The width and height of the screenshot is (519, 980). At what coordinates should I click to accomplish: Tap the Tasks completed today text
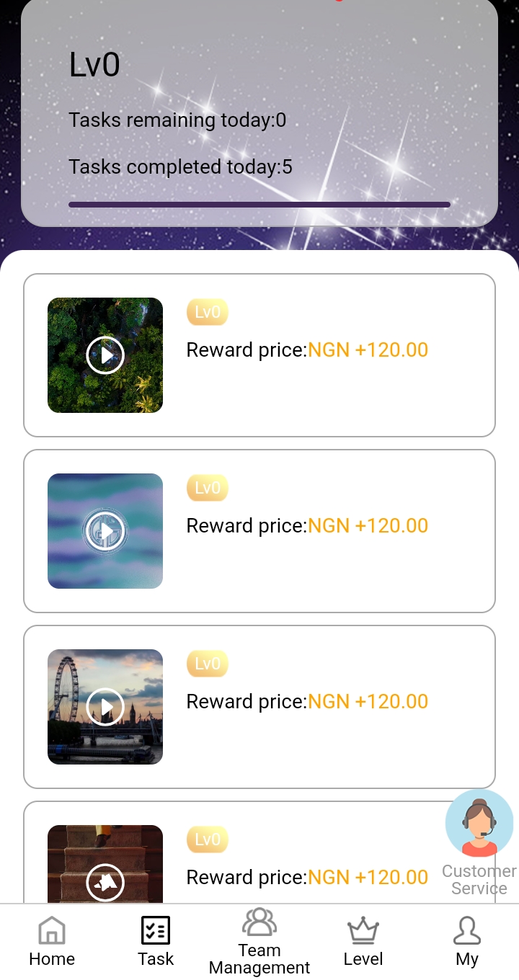(180, 167)
